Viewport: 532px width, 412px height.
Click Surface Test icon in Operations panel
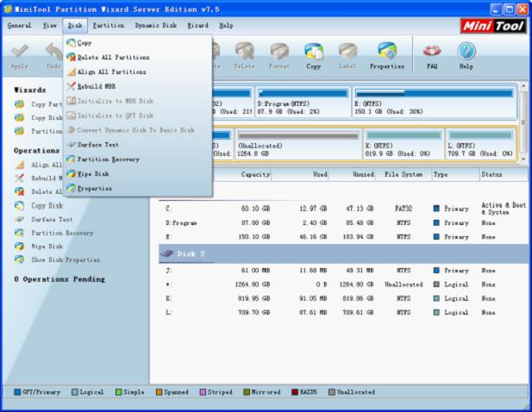tap(19, 220)
